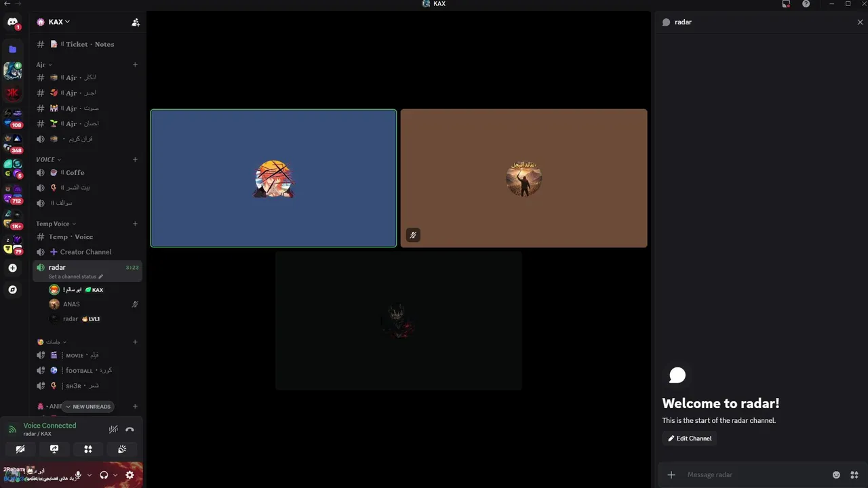Open the blue server folder icon
The height and width of the screenshot is (488, 868).
click(x=12, y=49)
